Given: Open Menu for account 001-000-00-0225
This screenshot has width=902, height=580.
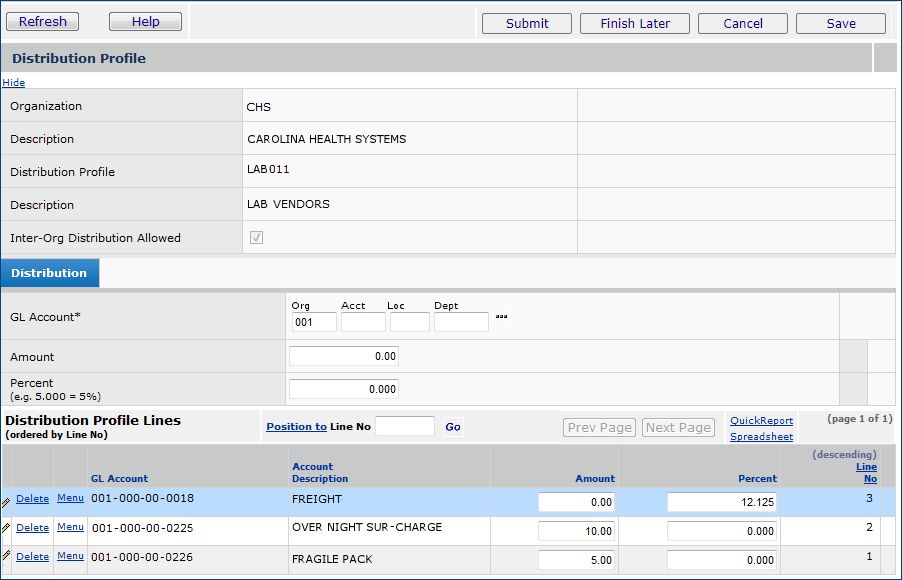Looking at the screenshot, I should pyautogui.click(x=70, y=527).
